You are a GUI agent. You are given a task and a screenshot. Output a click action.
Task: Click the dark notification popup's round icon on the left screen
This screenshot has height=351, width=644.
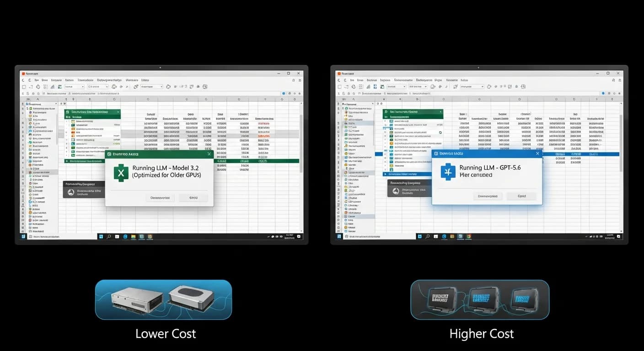71,192
